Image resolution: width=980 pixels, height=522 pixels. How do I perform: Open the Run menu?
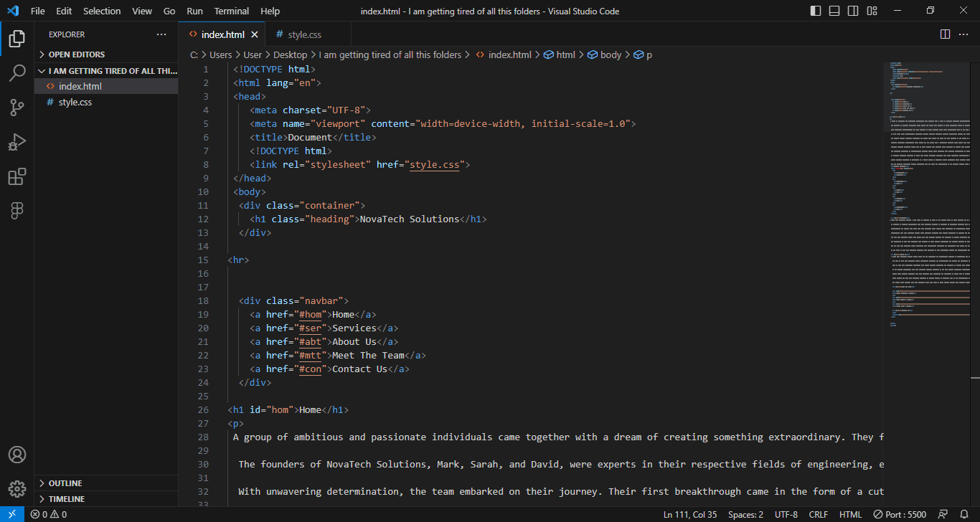[x=194, y=11]
